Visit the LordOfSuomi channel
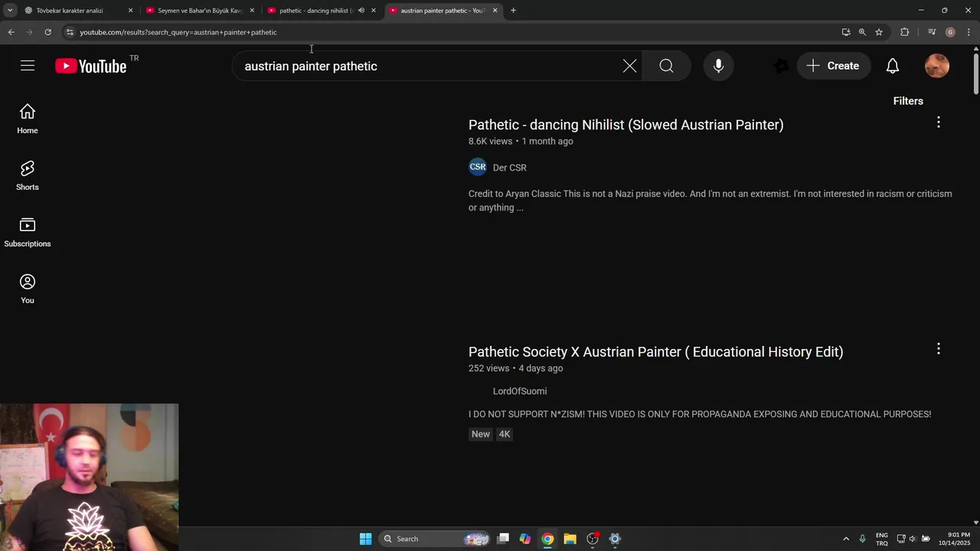Image resolution: width=980 pixels, height=551 pixels. (519, 391)
